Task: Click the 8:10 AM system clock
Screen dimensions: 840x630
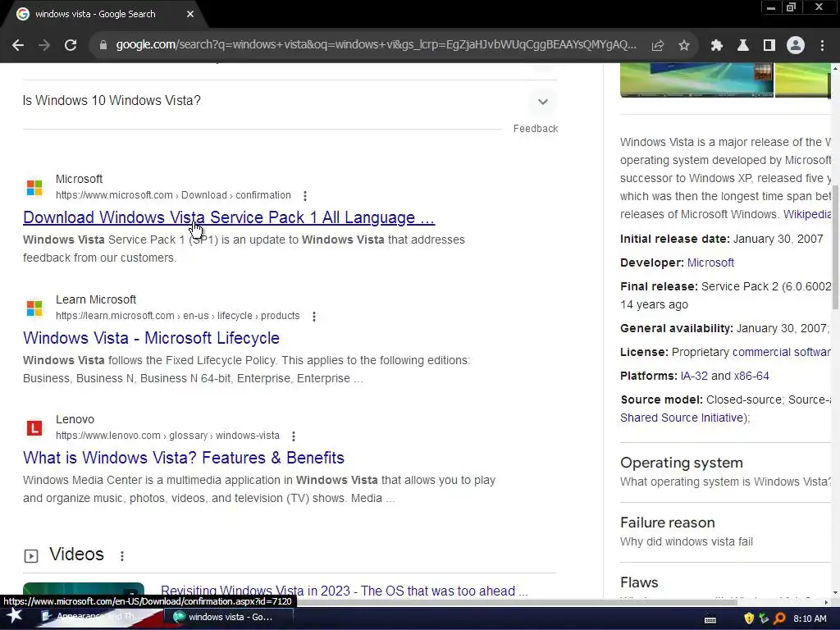Action: click(810, 619)
